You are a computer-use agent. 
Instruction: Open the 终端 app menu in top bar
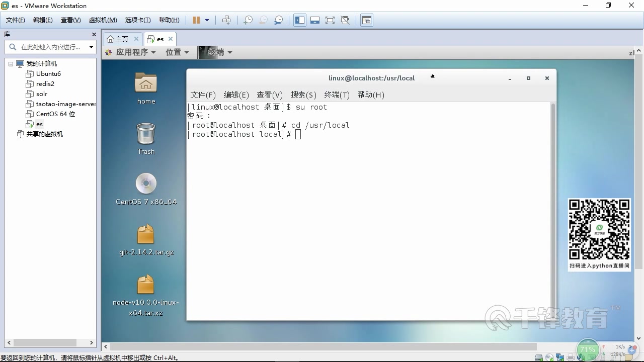(215, 52)
